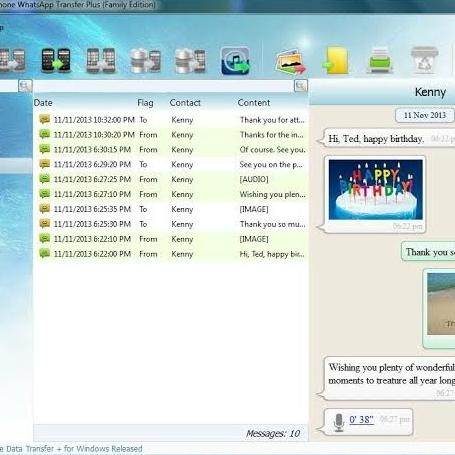Viewport: 455px width, 455px height.
Task: Click 'Thank you for att...' content cell
Action: [x=272, y=120]
